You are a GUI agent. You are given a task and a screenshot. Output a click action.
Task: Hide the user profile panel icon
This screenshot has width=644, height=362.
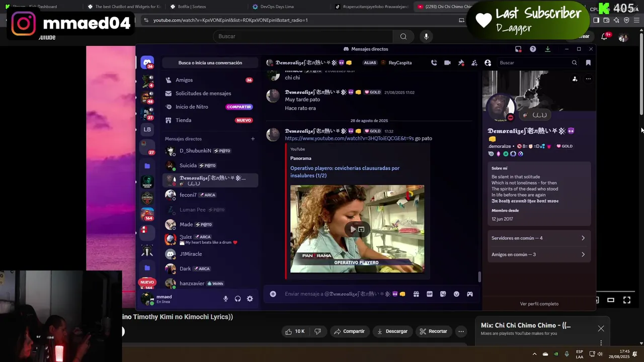(x=488, y=63)
